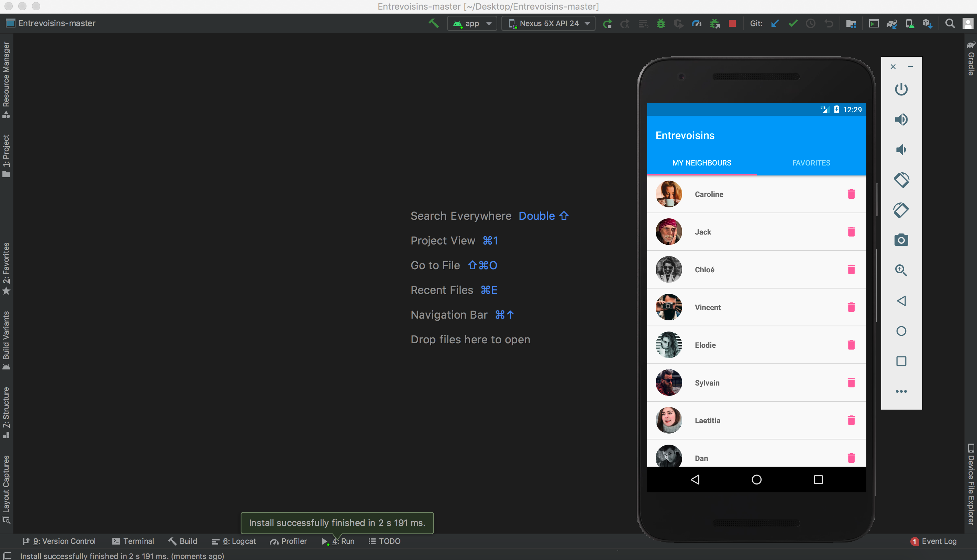Open Search Everywhere with the magnifier icon

950,23
